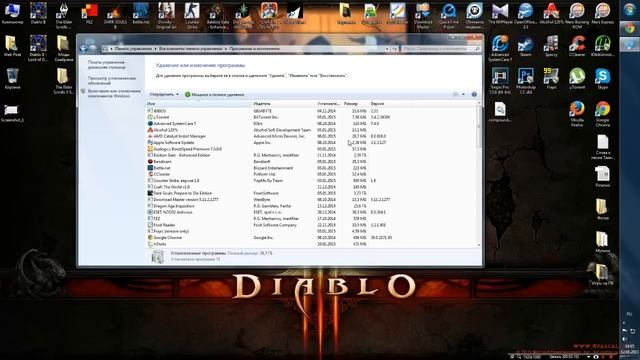Open the OpenOffice desktop shortcut
The width and height of the screenshot is (640, 360).
click(525, 16)
